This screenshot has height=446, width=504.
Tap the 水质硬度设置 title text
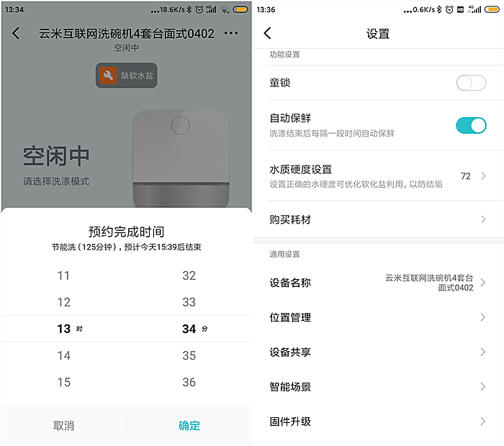click(300, 169)
